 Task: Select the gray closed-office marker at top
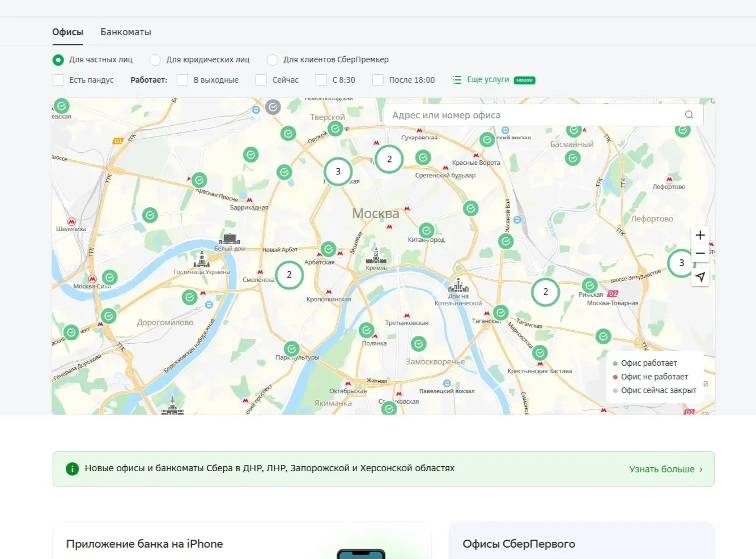click(x=273, y=106)
